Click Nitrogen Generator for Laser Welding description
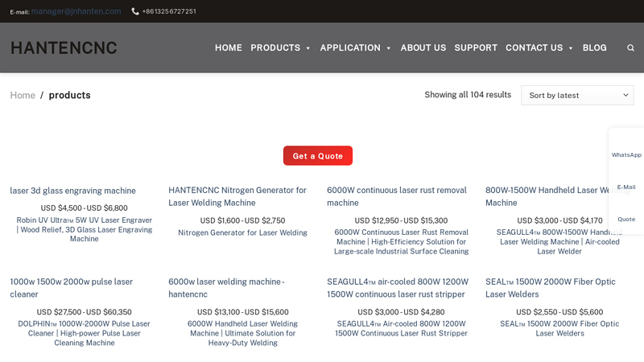The height and width of the screenshot is (362, 644). tap(242, 232)
